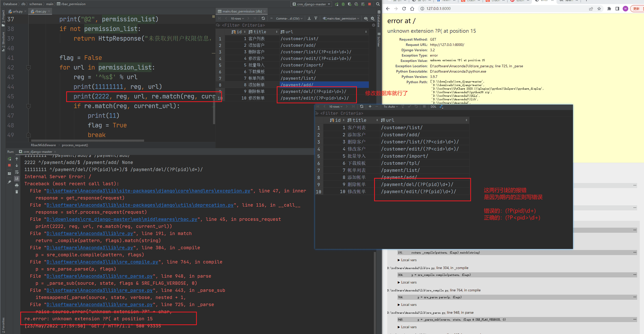This screenshot has height=334, width=644.
Task: Toggle browser side panel icon
Action: tap(617, 9)
